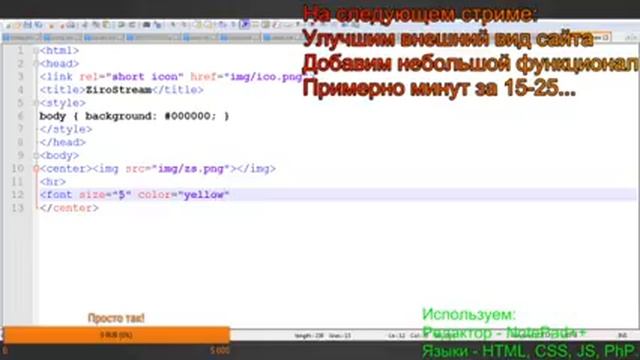Toggle the highlighted indent guide icon
This screenshot has height=360, width=640.
click(x=244, y=25)
